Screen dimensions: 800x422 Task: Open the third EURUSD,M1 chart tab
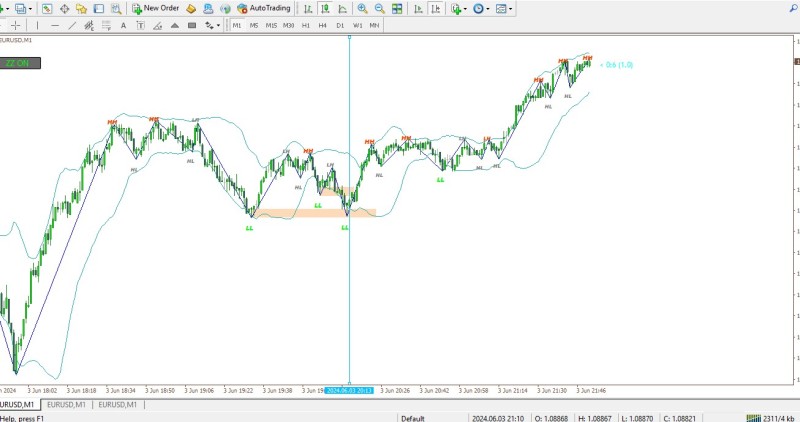click(117, 405)
